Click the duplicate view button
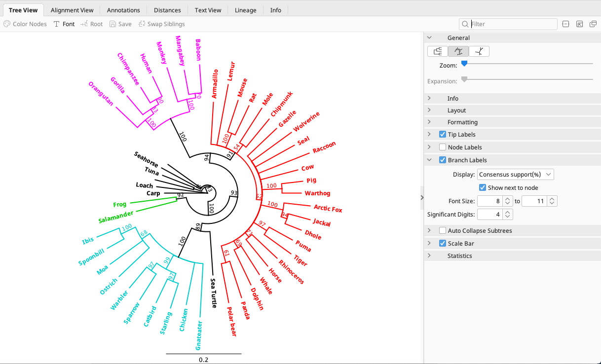The height and width of the screenshot is (364, 601). [x=593, y=24]
